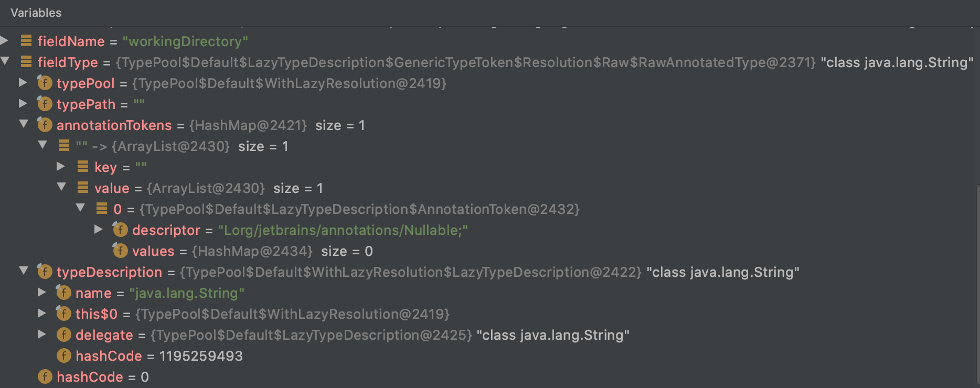Click the field icon beside descriptor
Image resolution: width=980 pixels, height=388 pixels.
coord(120,230)
